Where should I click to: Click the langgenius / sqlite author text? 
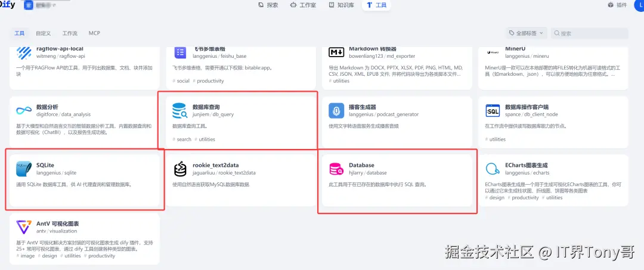(56, 173)
